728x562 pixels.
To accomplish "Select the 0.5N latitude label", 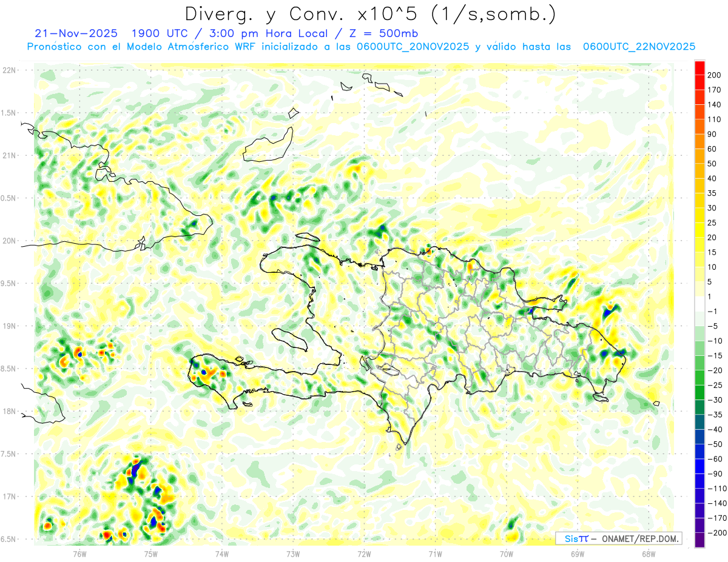I will 10,198.
